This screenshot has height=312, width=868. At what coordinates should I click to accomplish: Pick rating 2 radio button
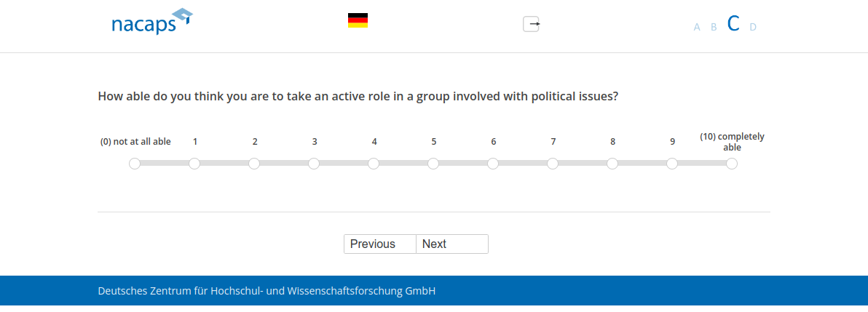254,164
